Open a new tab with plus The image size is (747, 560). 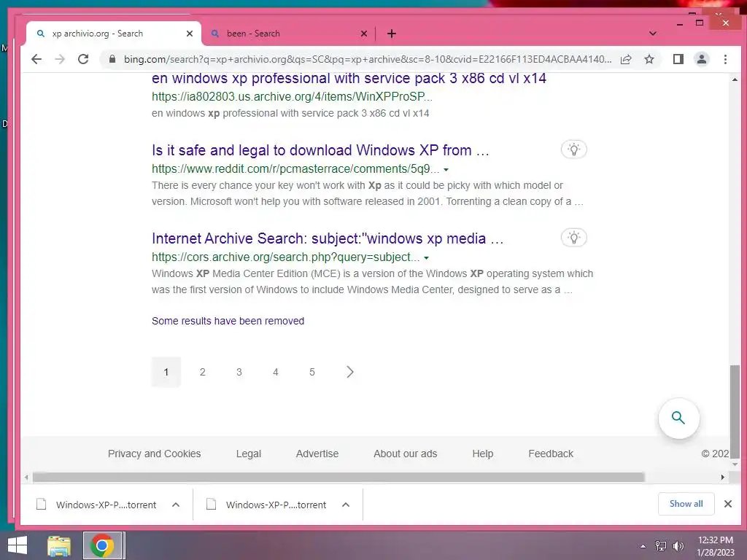(392, 34)
